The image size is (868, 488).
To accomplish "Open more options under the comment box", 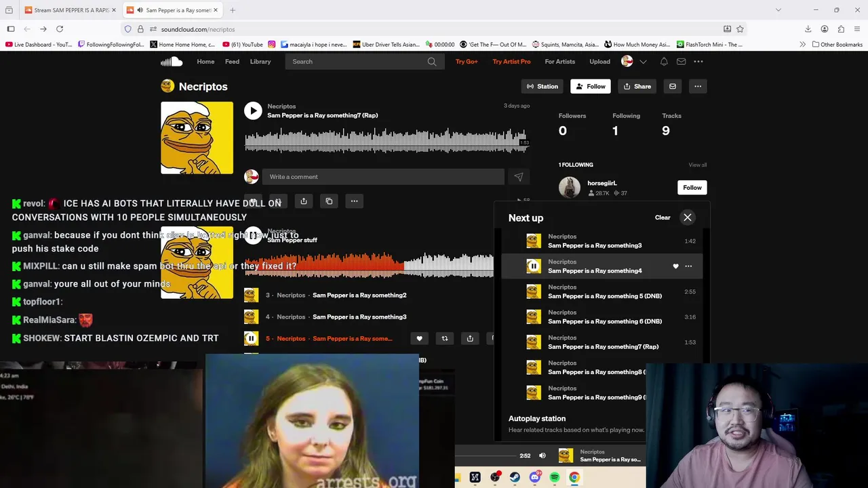I will (x=354, y=201).
